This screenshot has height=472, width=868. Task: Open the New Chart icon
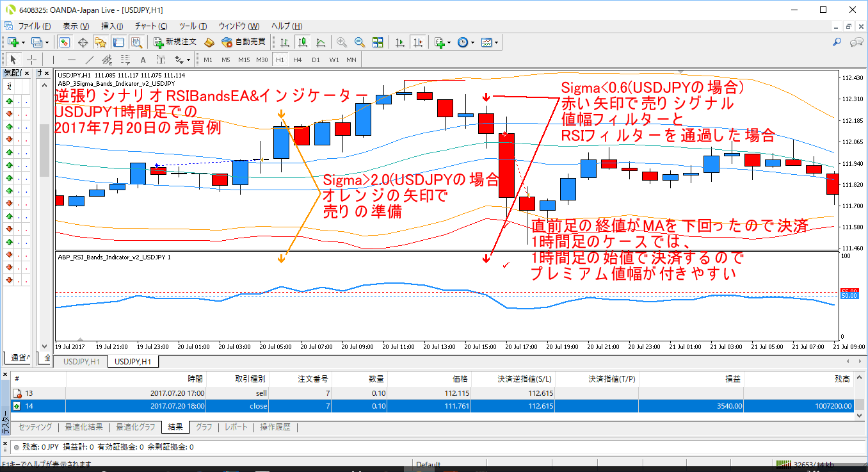(13, 42)
